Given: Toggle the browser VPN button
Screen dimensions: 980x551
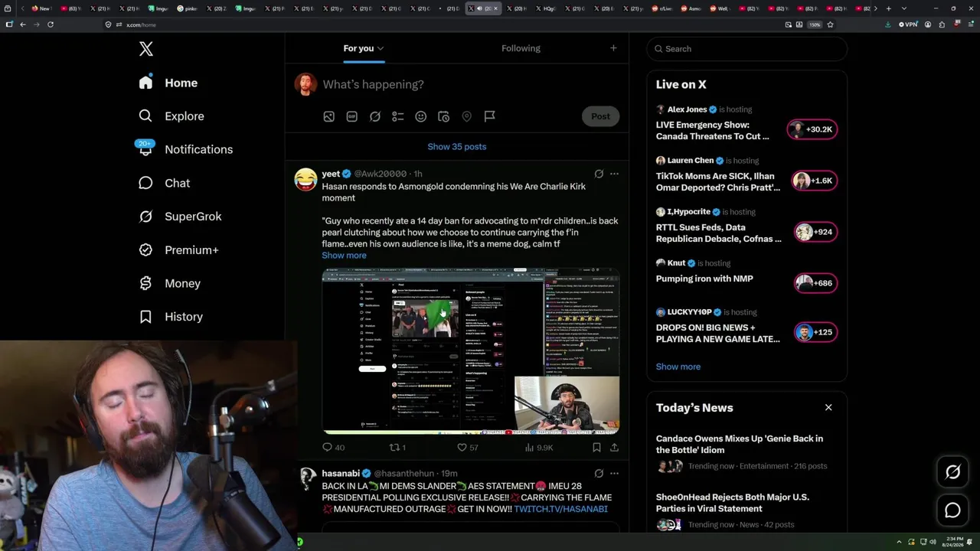Looking at the screenshot, I should (908, 24).
